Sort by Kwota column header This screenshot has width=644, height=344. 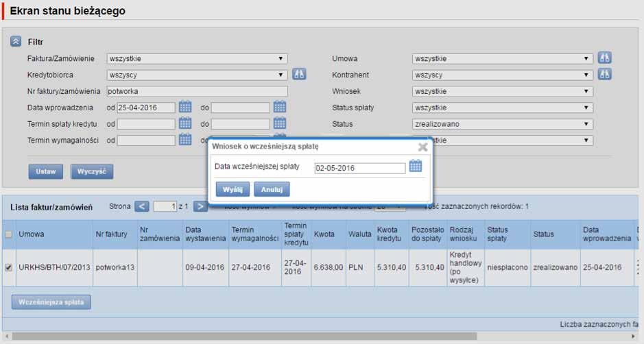[x=324, y=234]
